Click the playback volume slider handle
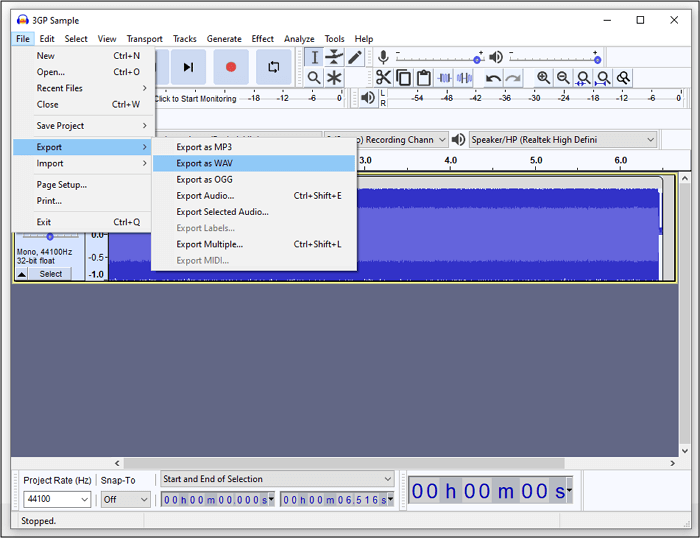The height and width of the screenshot is (538, 700). coord(597,60)
